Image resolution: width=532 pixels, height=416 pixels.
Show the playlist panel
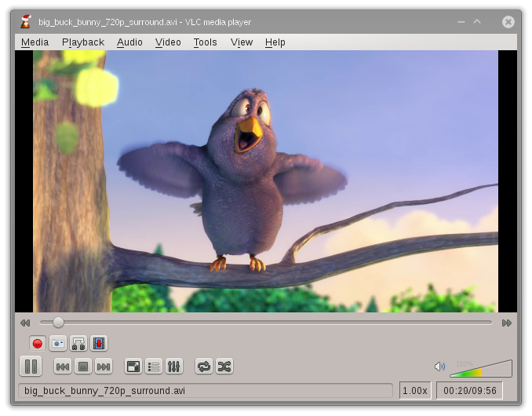point(154,367)
